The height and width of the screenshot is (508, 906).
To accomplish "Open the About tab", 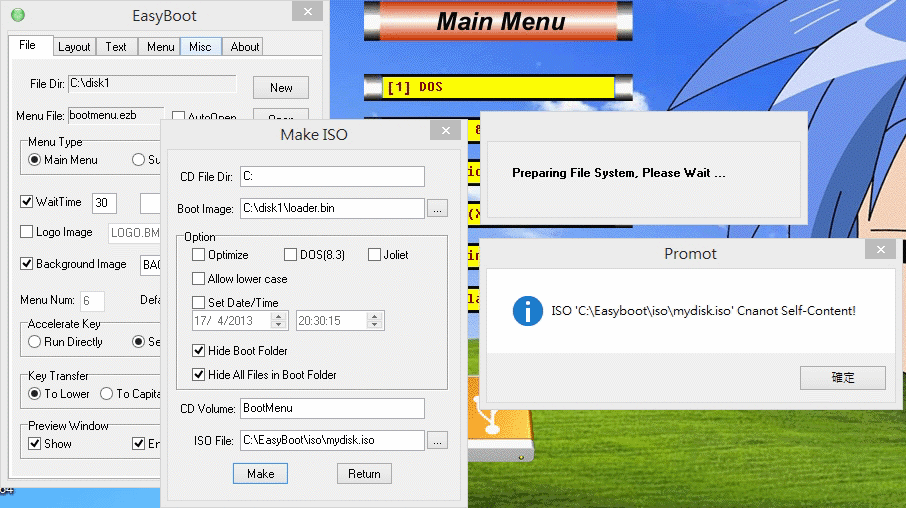I will click(x=244, y=47).
